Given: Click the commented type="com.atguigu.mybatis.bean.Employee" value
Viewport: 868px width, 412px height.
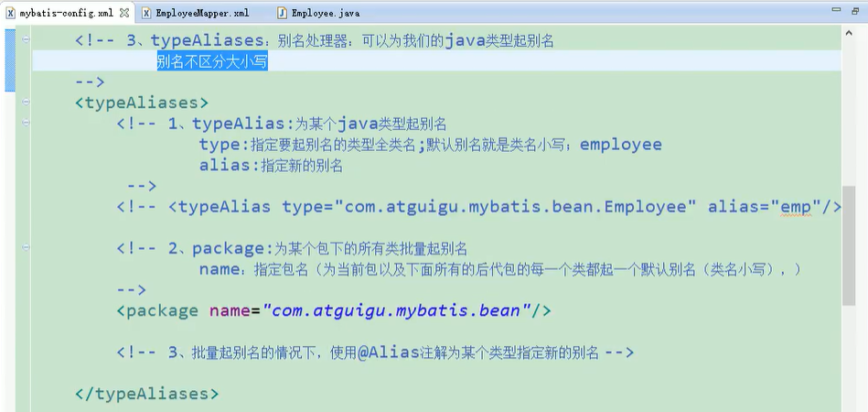Looking at the screenshot, I should (x=488, y=207).
